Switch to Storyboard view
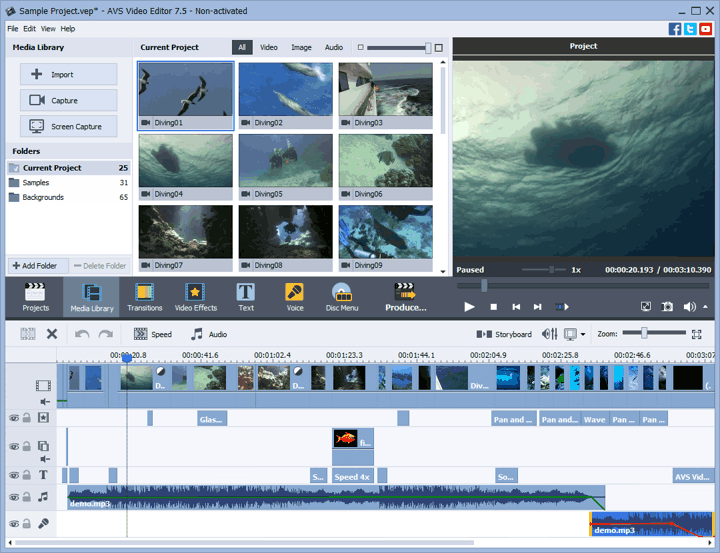The width and height of the screenshot is (720, 553). point(504,334)
